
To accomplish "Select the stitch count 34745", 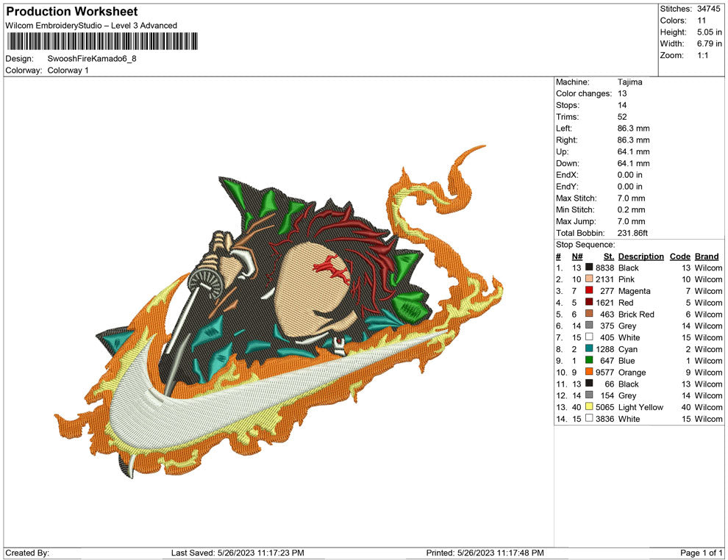I will coord(709,9).
